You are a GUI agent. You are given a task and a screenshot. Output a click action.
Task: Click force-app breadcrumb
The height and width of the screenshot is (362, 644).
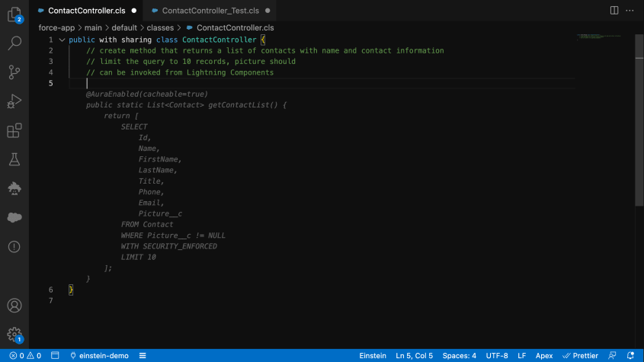tap(56, 27)
